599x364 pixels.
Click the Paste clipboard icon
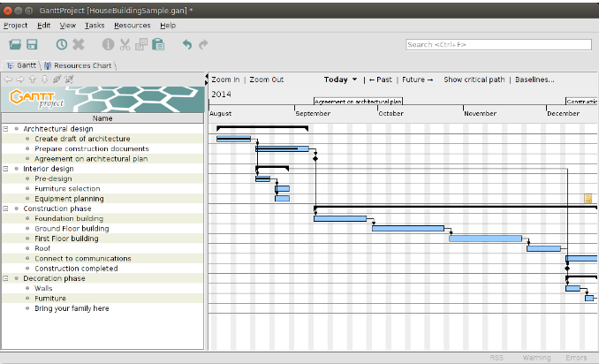pos(157,44)
